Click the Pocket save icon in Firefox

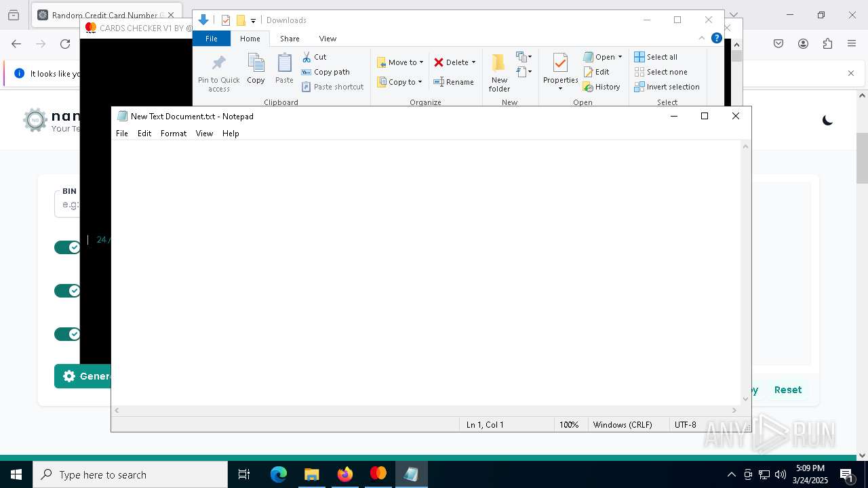[778, 44]
